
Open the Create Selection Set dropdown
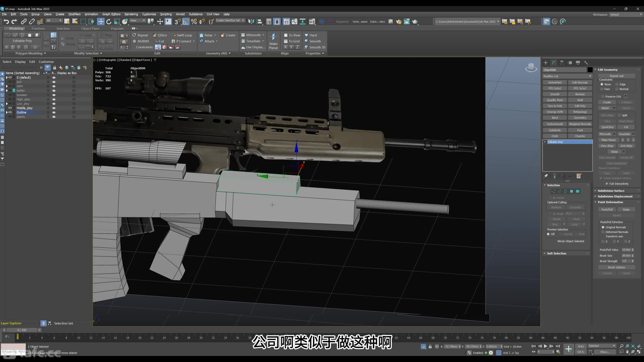coord(230,20)
